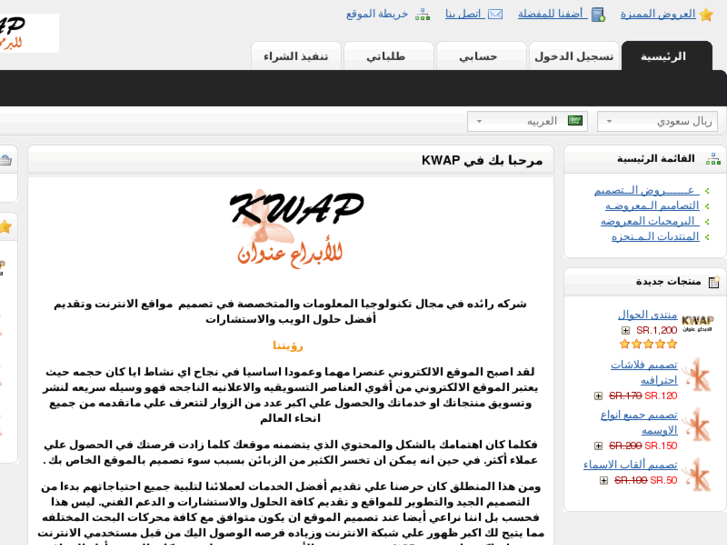The height and width of the screenshot is (545, 727).
Task: Open the المنتديات الـمـنجزه menu link
Action: 655,237
